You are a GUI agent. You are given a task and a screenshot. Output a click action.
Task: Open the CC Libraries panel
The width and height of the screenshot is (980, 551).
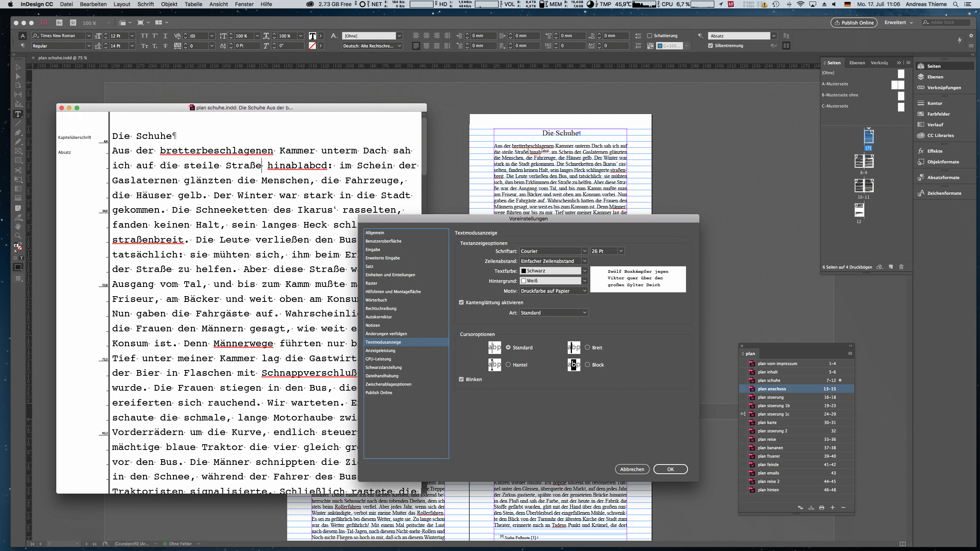point(940,135)
